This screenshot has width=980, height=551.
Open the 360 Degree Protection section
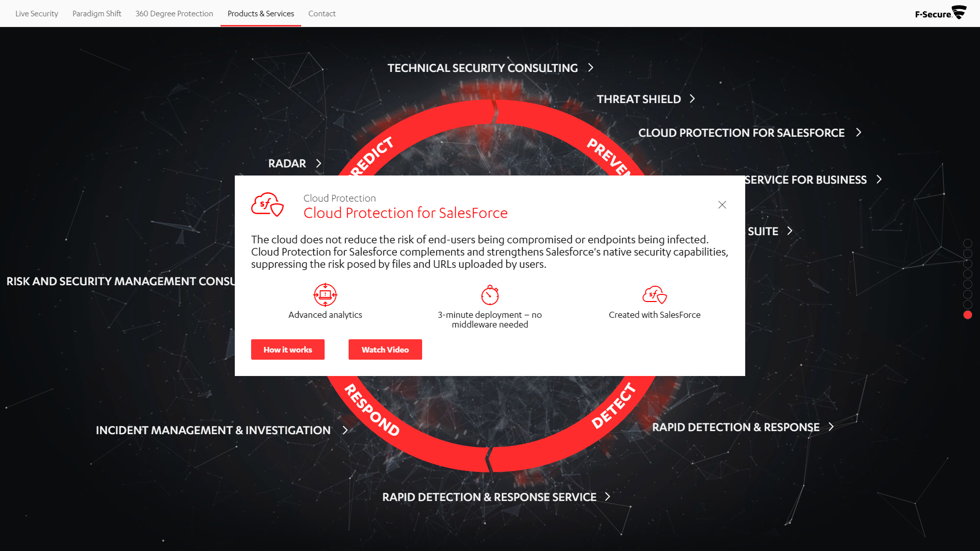click(174, 14)
